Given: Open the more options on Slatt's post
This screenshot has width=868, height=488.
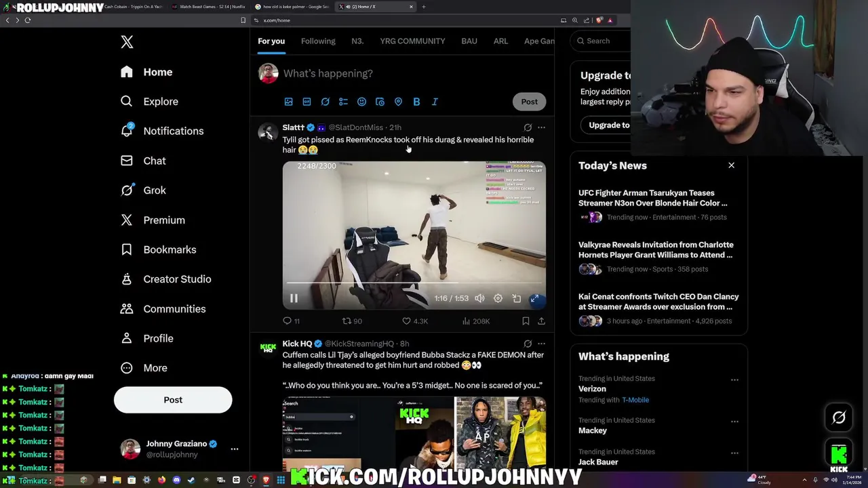Looking at the screenshot, I should 541,127.
